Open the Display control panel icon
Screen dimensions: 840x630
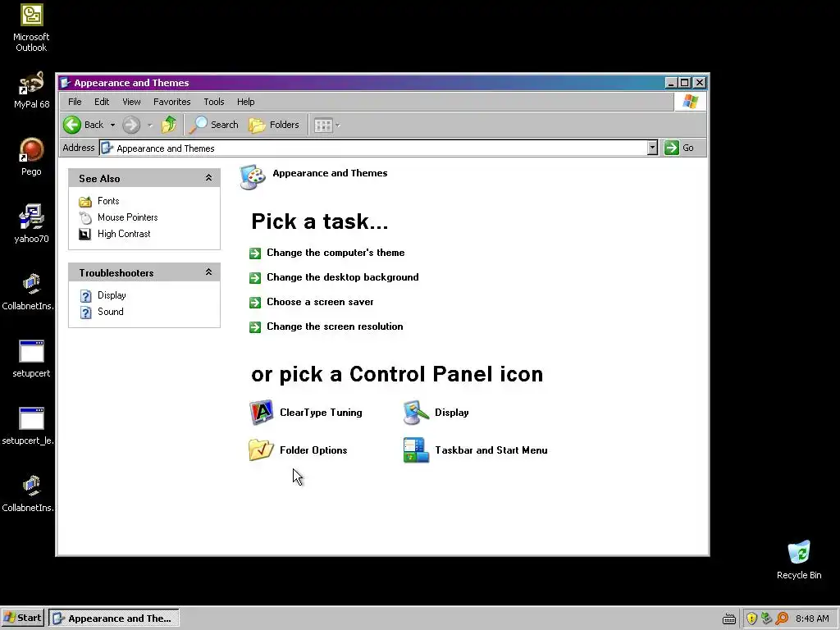tap(416, 413)
